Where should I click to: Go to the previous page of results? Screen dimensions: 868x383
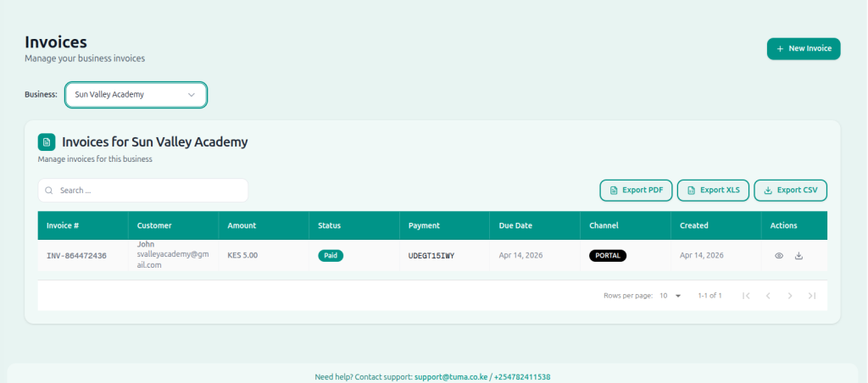tap(768, 296)
